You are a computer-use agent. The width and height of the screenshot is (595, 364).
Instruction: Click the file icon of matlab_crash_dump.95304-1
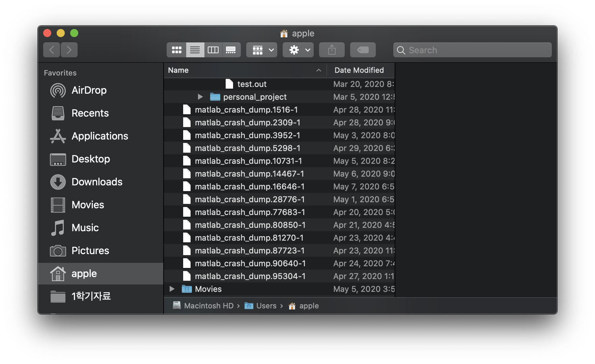187,276
